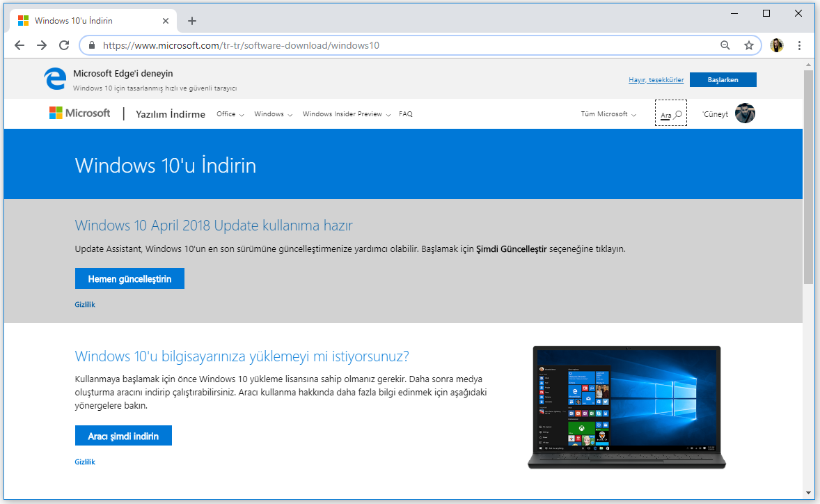Expand Windows Insider Preview dropdown
The width and height of the screenshot is (820, 504).
(346, 114)
